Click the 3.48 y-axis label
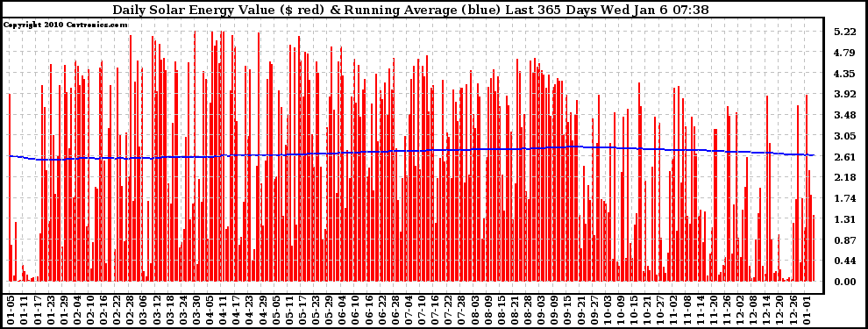The height and width of the screenshot is (329, 868). pyautogui.click(x=844, y=115)
